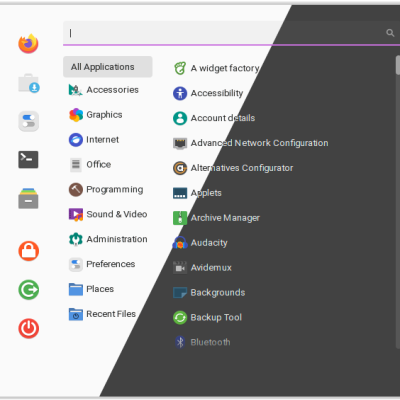Image resolution: width=400 pixels, height=400 pixels.
Task: Open System Settings toggle icon in sidebar
Action: [x=29, y=121]
